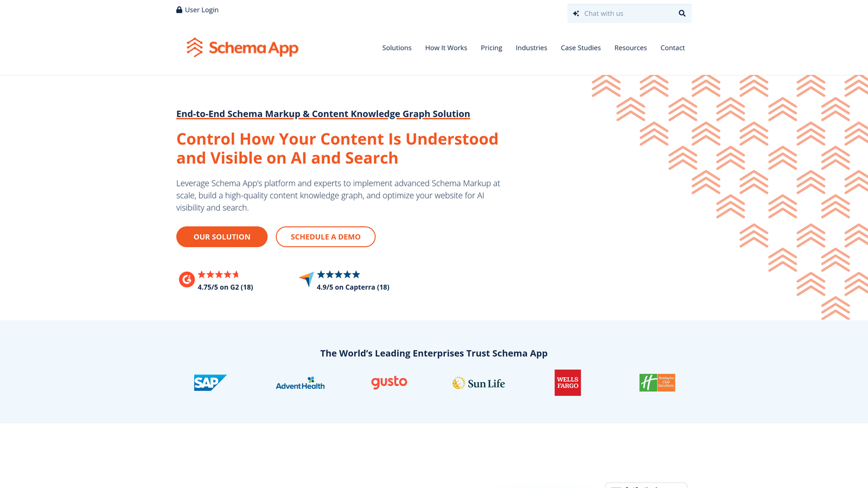868x488 pixels.
Task: Open the Case Studies page
Action: (581, 48)
